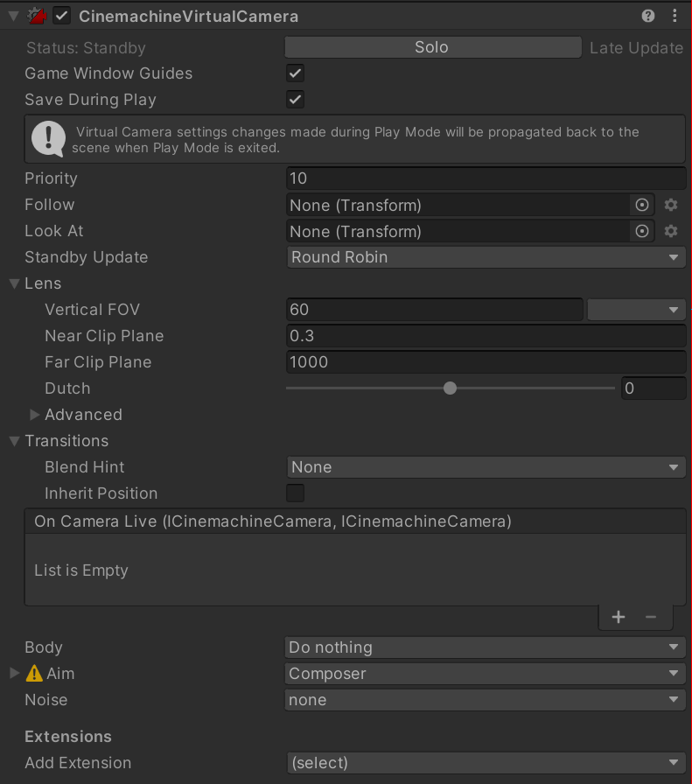Click the Dutch numeric value field
The width and height of the screenshot is (692, 784).
point(653,388)
